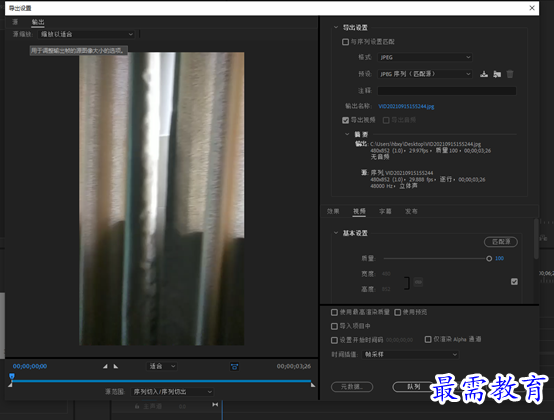Click the set in point triangle icon

pyautogui.click(x=105, y=366)
